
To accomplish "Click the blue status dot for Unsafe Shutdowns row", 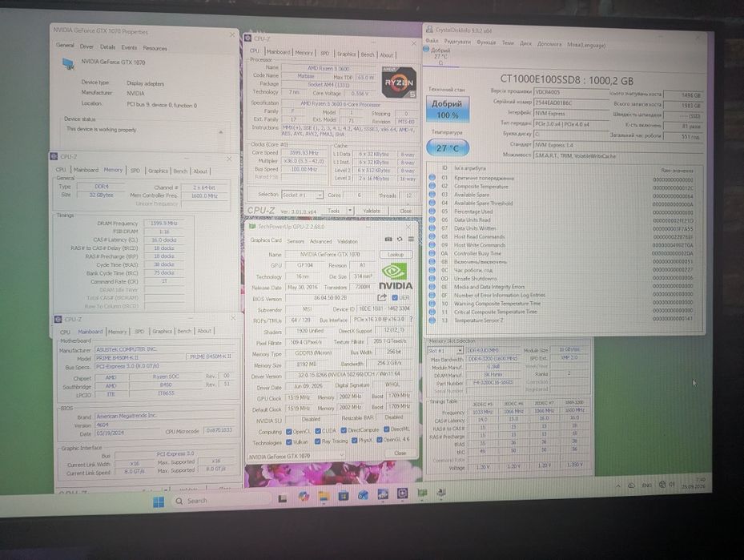I will (x=432, y=278).
